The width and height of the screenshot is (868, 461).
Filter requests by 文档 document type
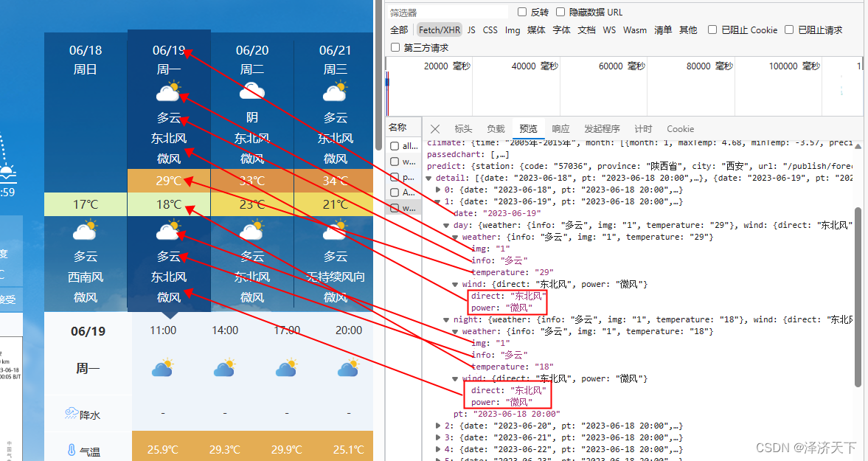tap(587, 30)
